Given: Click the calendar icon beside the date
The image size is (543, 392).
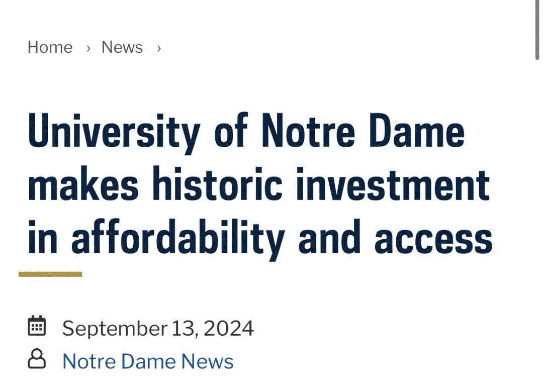Looking at the screenshot, I should click(x=37, y=326).
